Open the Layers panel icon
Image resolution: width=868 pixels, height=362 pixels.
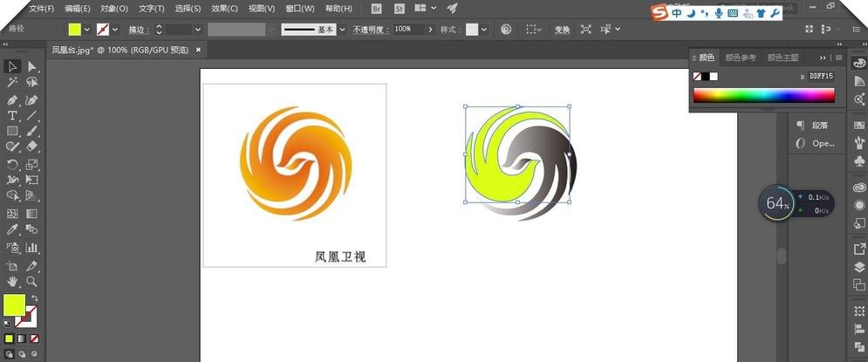(858, 268)
